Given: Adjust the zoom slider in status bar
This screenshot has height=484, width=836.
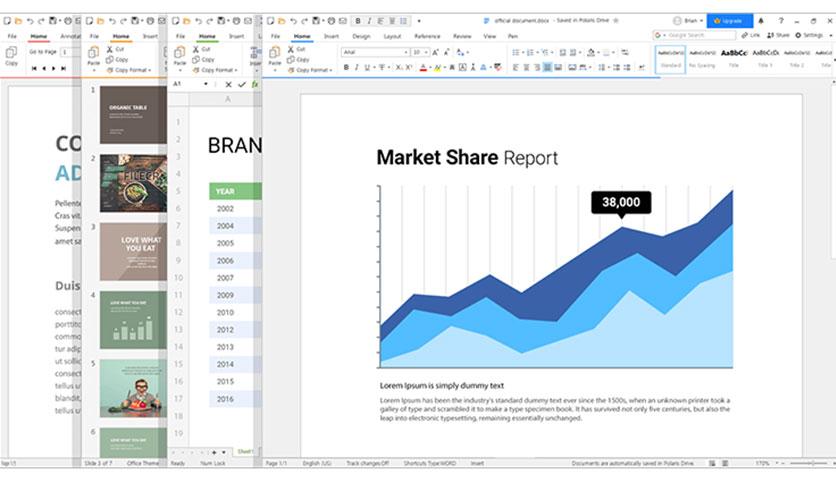Looking at the screenshot, I should (x=809, y=463).
